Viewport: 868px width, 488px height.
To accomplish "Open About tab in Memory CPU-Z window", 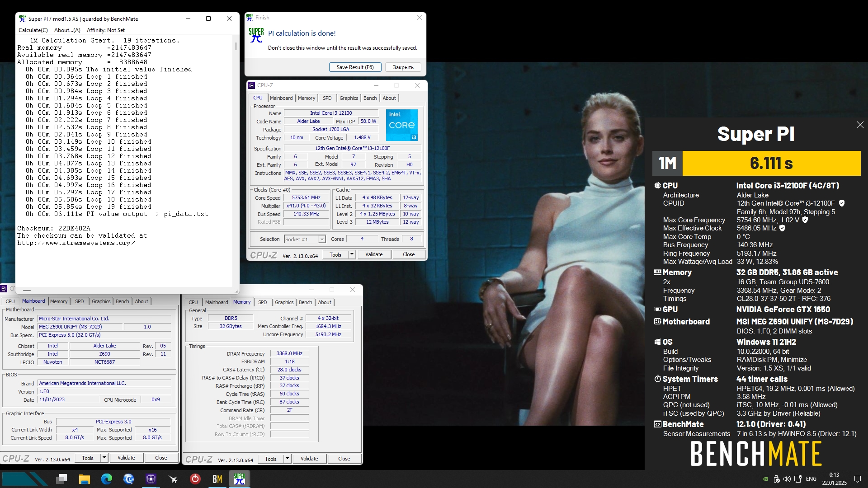I will click(x=325, y=302).
